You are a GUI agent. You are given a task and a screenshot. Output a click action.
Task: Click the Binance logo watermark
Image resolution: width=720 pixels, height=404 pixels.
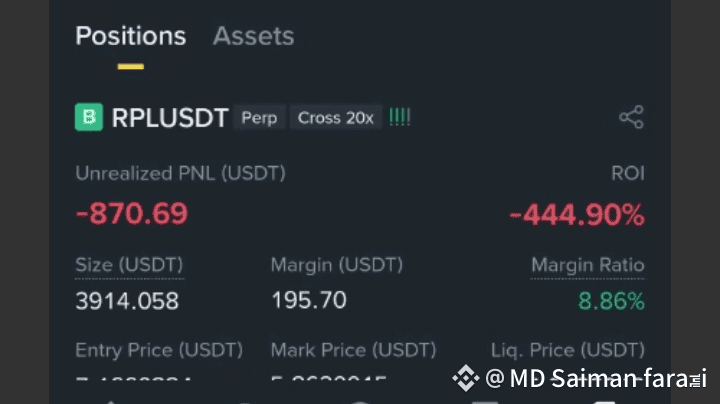pos(465,378)
